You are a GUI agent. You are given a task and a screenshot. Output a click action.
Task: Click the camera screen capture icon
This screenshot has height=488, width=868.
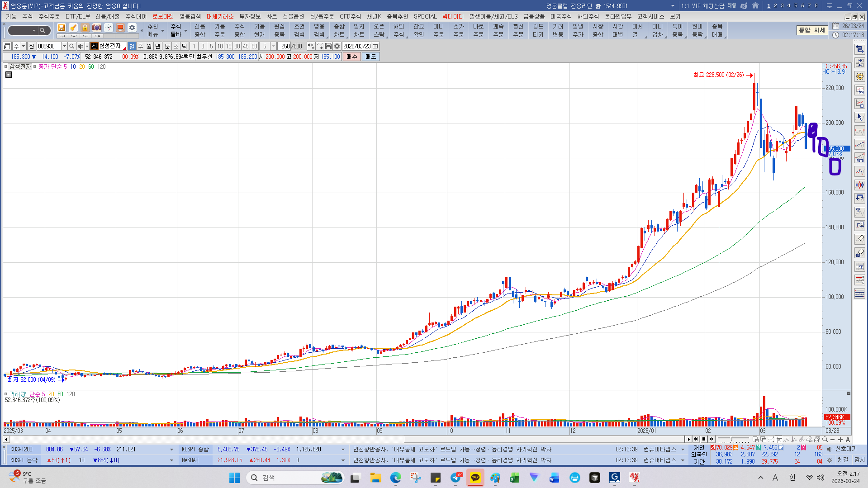pyautogui.click(x=97, y=28)
